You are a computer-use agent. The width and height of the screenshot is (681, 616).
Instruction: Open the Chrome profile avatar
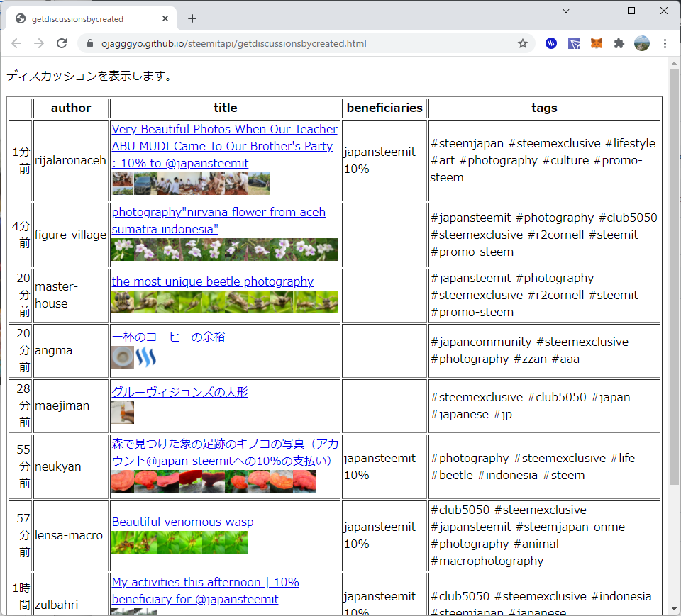point(641,43)
